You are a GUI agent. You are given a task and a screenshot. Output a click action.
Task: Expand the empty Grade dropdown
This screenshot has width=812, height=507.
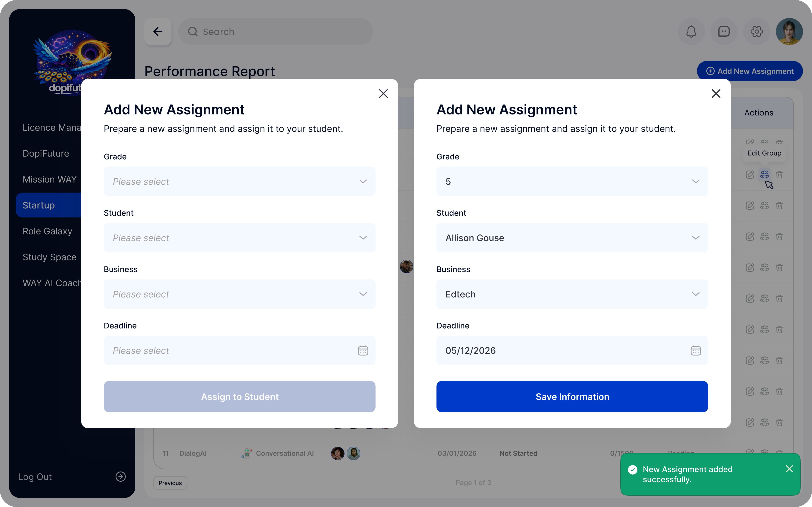pyautogui.click(x=239, y=181)
